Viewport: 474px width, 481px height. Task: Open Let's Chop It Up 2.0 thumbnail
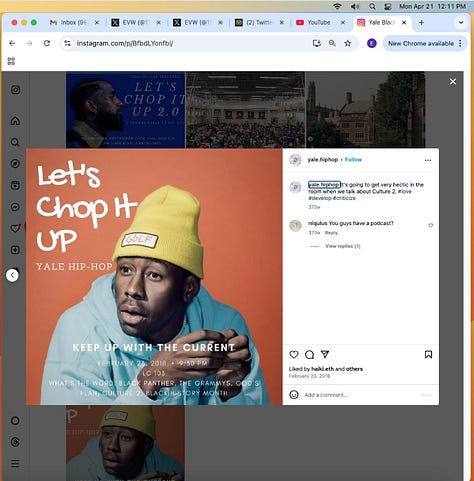pos(125,110)
